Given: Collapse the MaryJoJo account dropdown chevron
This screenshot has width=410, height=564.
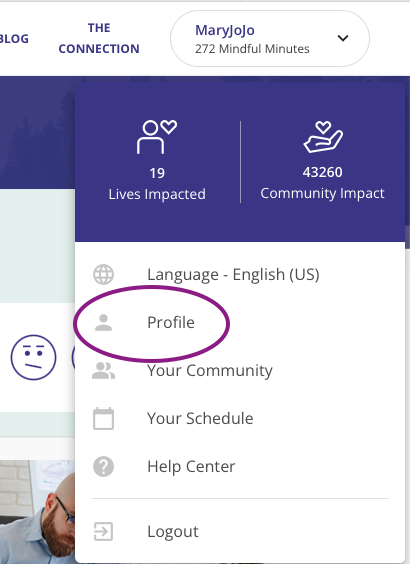Looking at the screenshot, I should point(343,38).
